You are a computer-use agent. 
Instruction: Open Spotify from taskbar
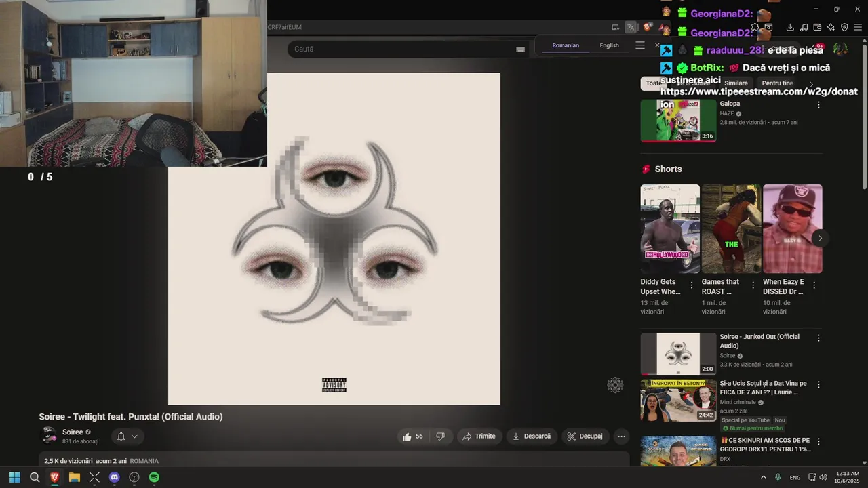154,477
